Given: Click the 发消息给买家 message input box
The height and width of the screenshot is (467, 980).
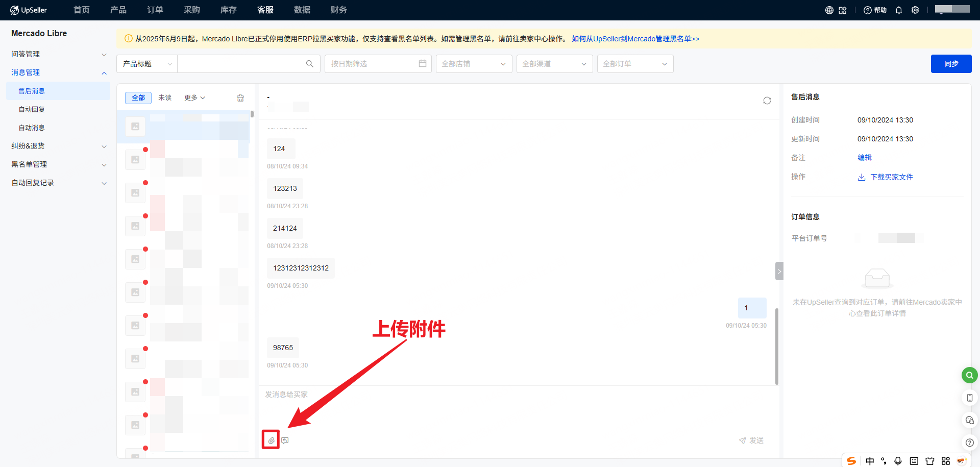Looking at the screenshot, I should tap(510, 408).
